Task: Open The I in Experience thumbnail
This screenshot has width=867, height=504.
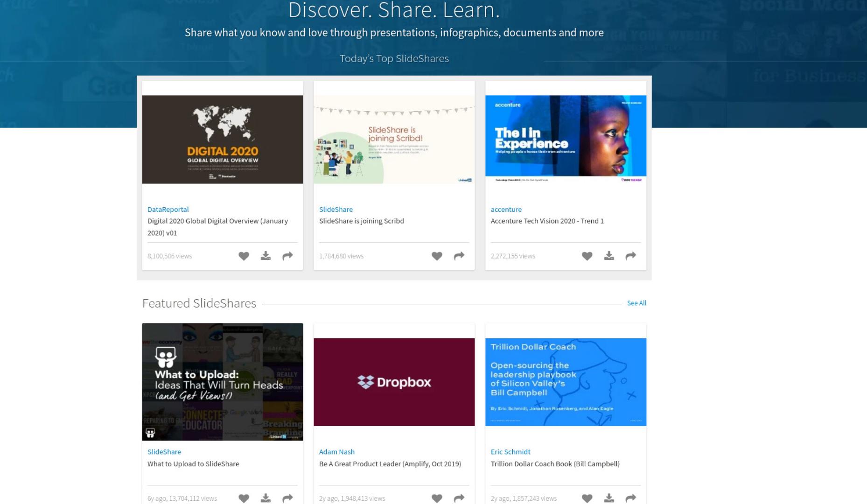Action: point(566,140)
